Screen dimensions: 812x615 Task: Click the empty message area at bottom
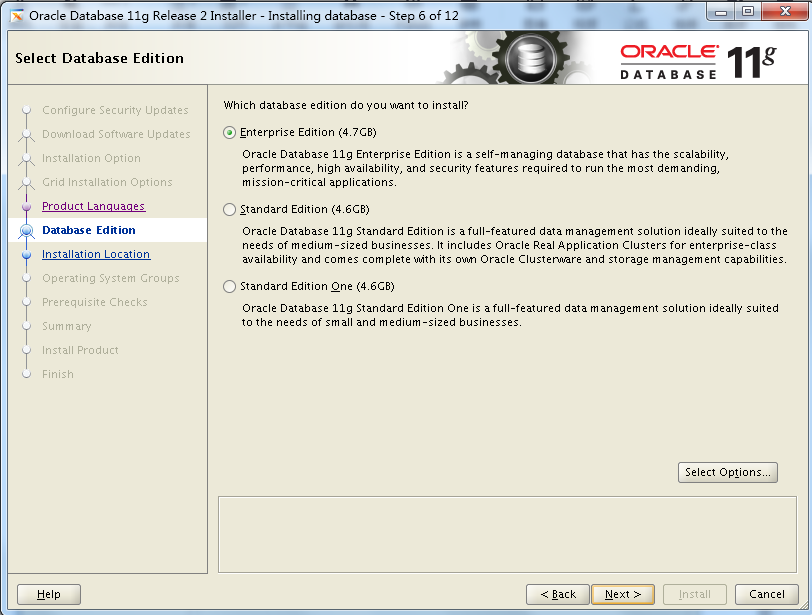coord(507,534)
